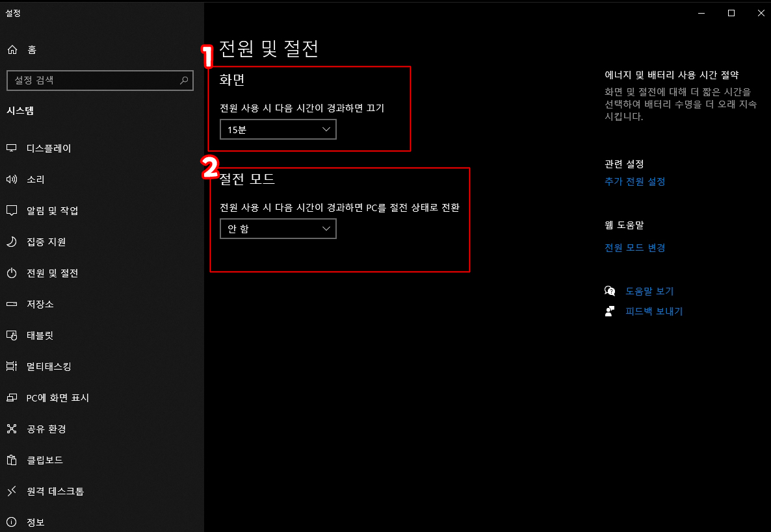Click the 저장소 storage drive icon
The height and width of the screenshot is (532, 771).
pyautogui.click(x=12, y=304)
